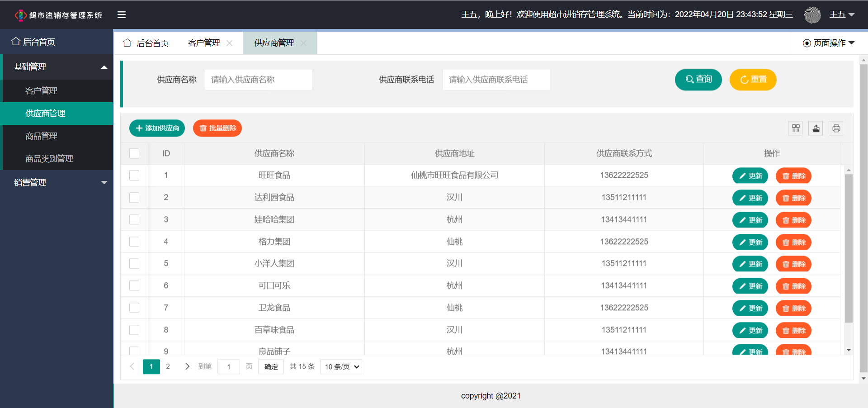Image resolution: width=868 pixels, height=408 pixels.
Task: Check the checkbox for row ID 2
Action: click(134, 198)
